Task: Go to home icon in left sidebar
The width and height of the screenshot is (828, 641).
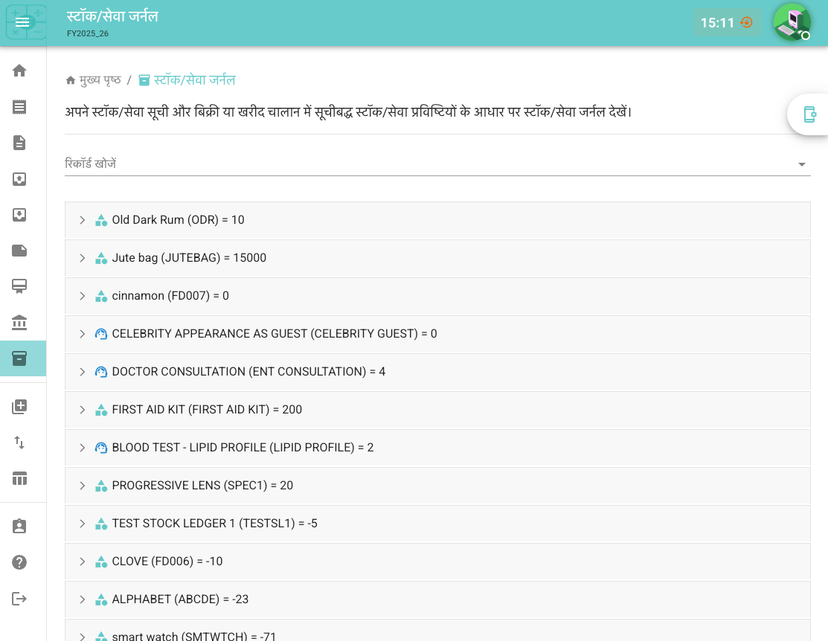Action: tap(19, 71)
